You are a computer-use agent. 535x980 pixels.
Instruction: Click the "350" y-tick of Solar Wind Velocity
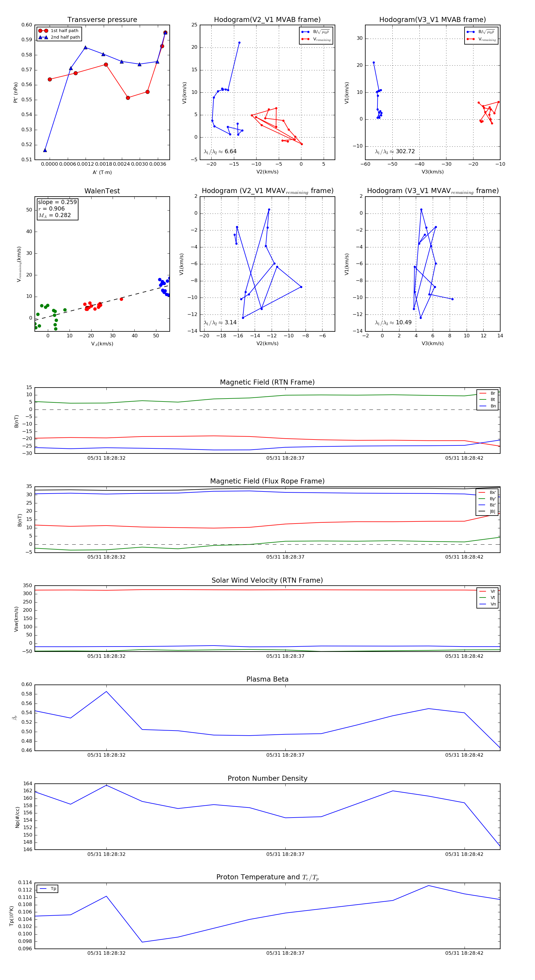[27, 586]
